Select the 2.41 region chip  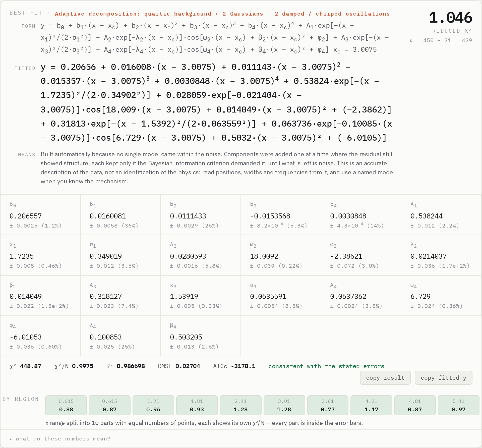pyautogui.click(x=241, y=405)
